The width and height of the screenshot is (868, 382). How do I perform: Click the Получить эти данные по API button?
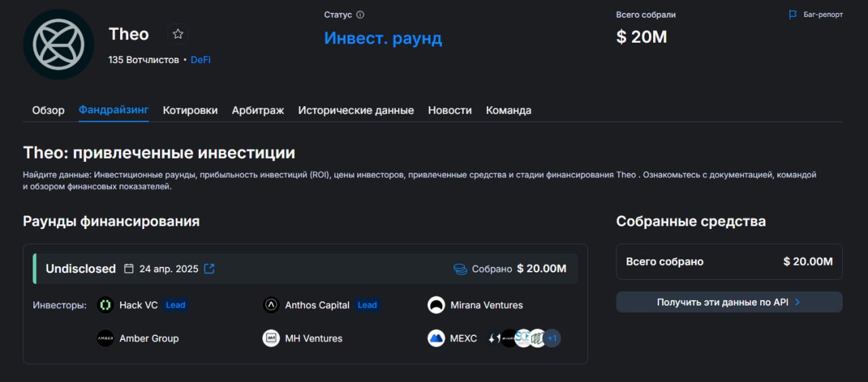tap(729, 302)
